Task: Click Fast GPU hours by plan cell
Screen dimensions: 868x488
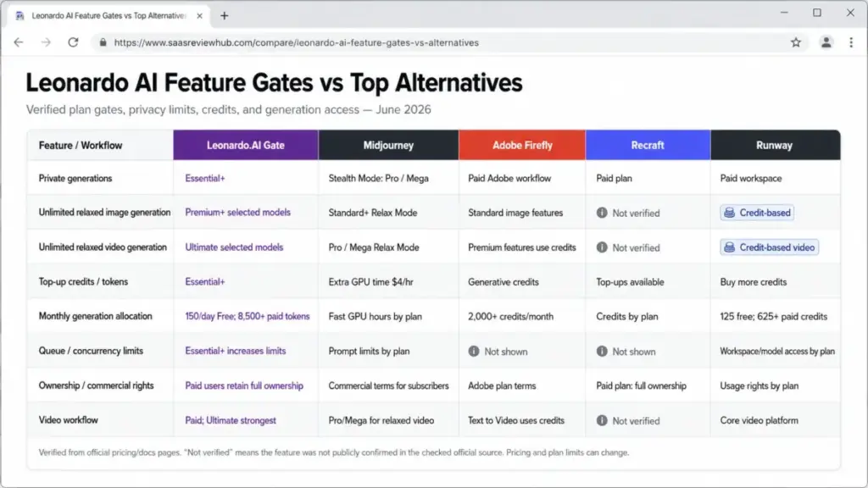Action: [376, 317]
